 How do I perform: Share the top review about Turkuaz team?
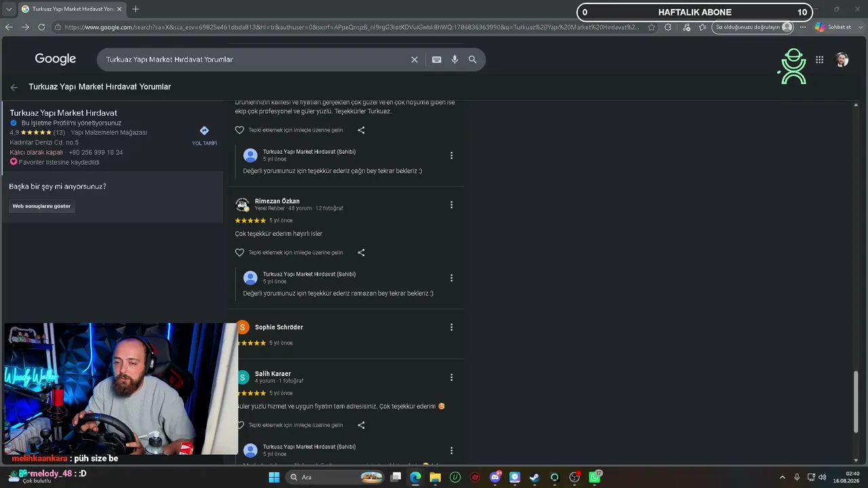pyautogui.click(x=361, y=130)
